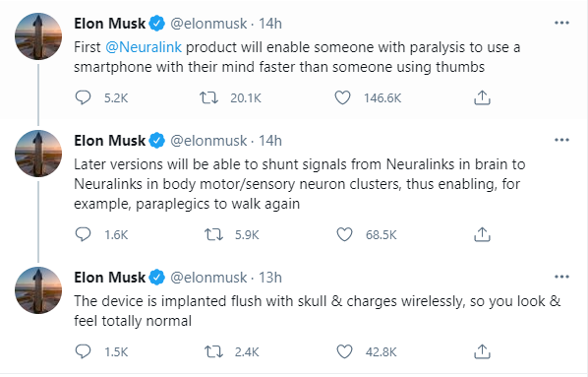Open @elonmusk handle on the first tweet
The image size is (588, 377).
pos(208,24)
